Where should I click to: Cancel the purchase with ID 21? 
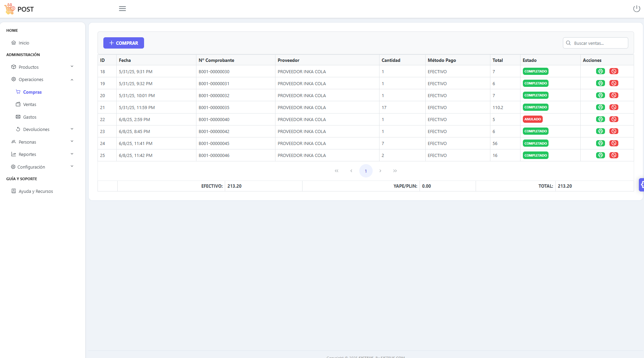pos(614,107)
